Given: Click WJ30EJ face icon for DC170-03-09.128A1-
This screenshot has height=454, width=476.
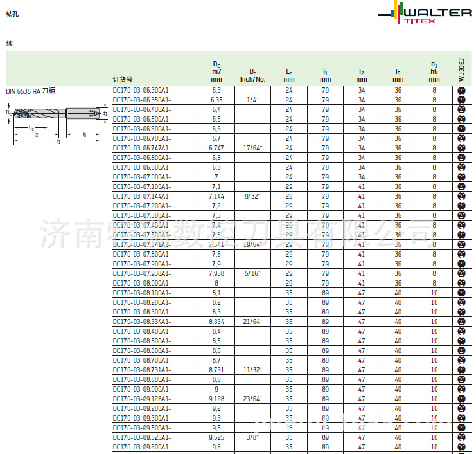Looking at the screenshot, I should (461, 399).
